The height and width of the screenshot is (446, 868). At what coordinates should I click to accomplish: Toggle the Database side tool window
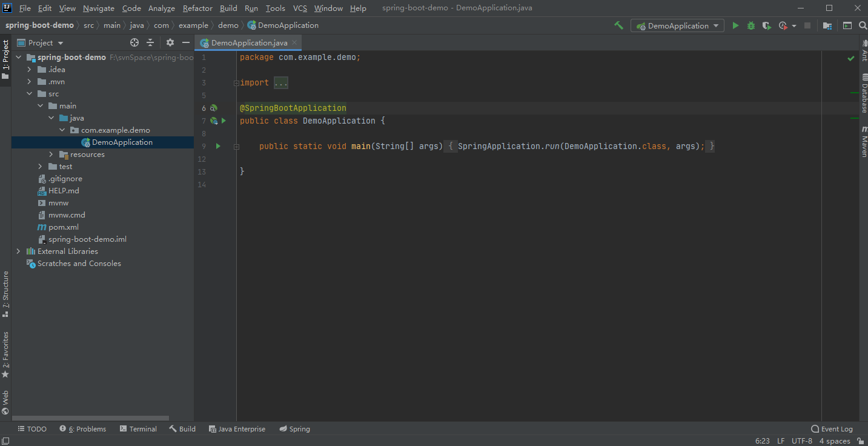coord(863,95)
